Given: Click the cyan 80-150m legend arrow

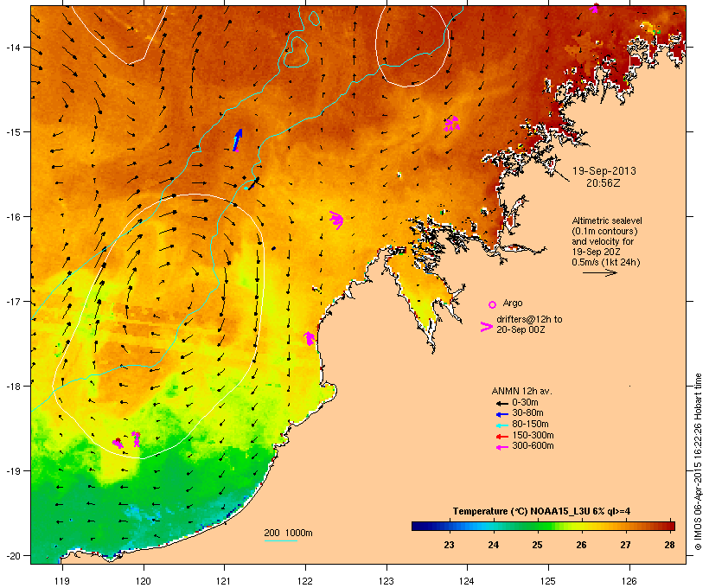Looking at the screenshot, I should 501,425.
